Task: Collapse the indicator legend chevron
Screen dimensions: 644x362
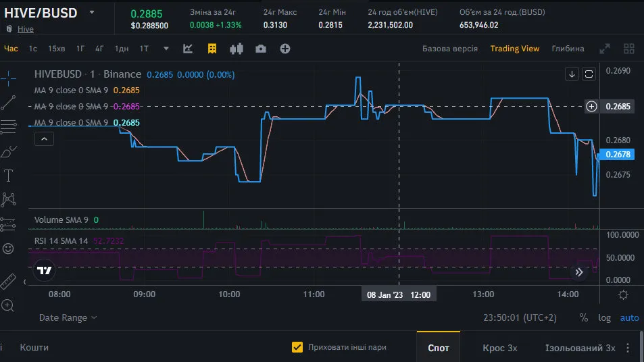Action: coord(45,139)
